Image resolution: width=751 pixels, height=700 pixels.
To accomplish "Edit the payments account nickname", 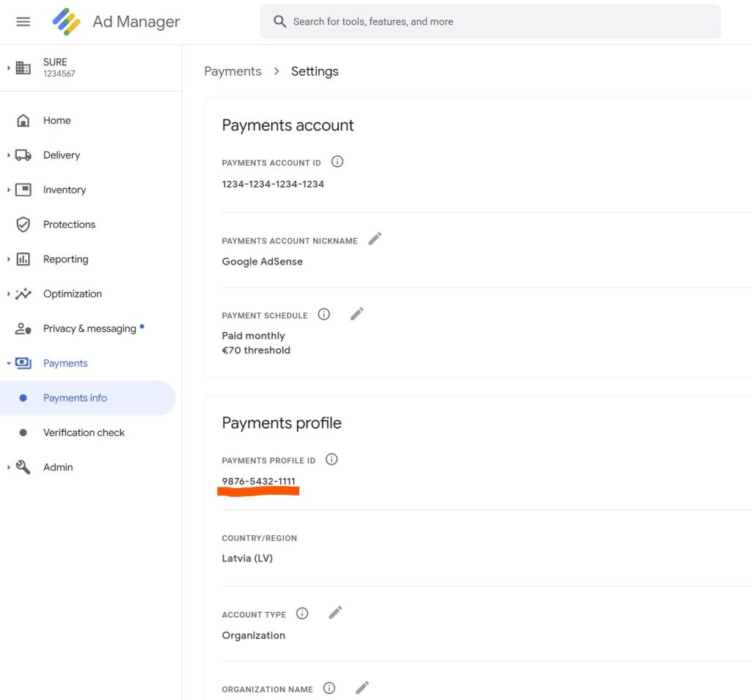I will (x=375, y=239).
